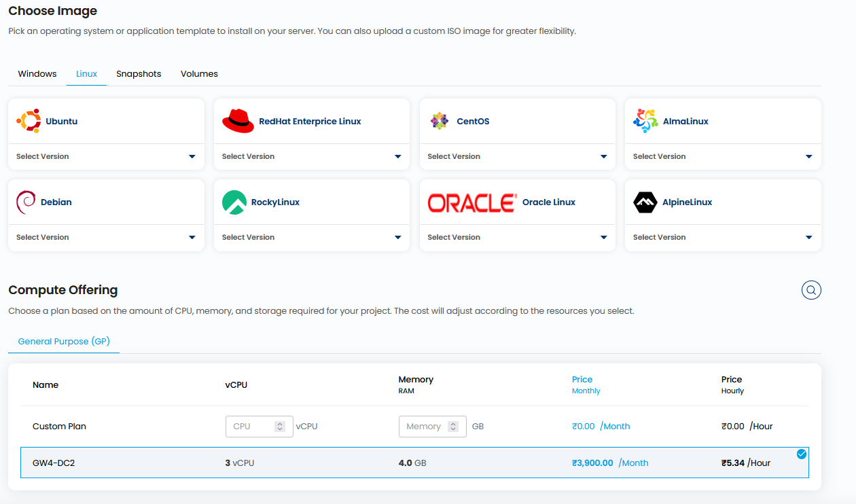Viewport: 856px width, 504px height.
Task: Click the Price Monthly column header
Action: coord(586,385)
